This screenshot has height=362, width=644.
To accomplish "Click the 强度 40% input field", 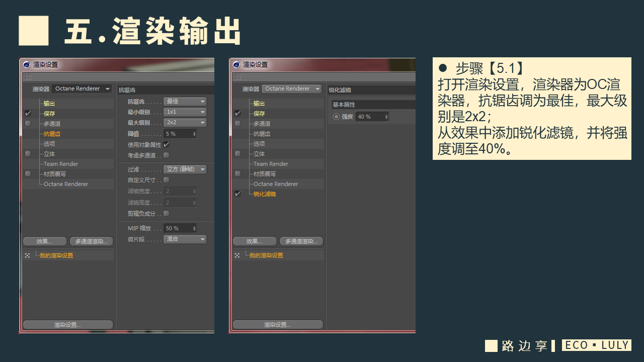I will pos(372,117).
